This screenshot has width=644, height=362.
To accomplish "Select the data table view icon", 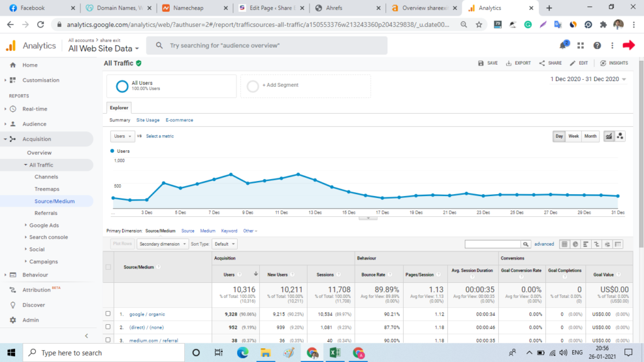I will click(x=564, y=244).
